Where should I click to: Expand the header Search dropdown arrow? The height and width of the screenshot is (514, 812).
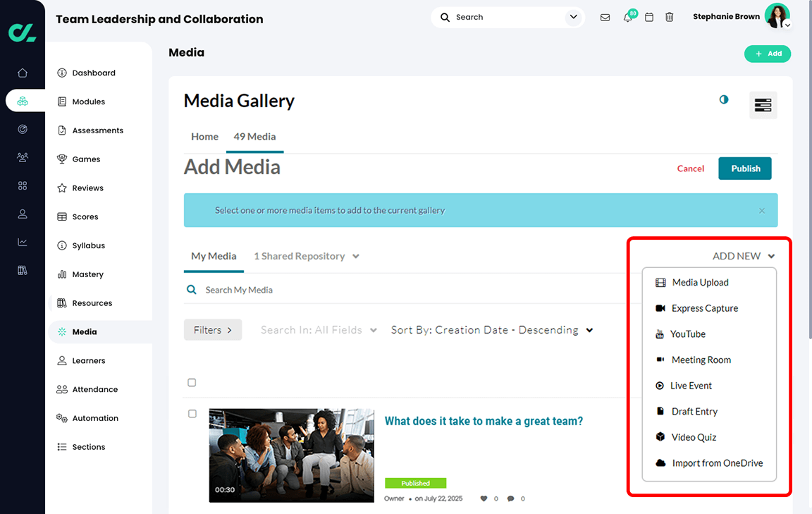(573, 17)
